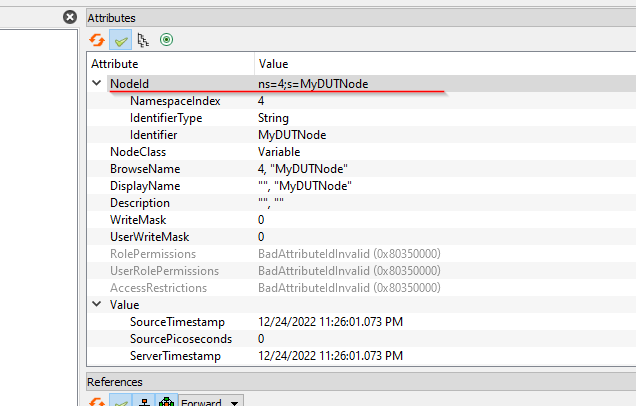Screen dimensions: 636x406
Task: Select the Description row
Action: pyautogui.click(x=362, y=203)
